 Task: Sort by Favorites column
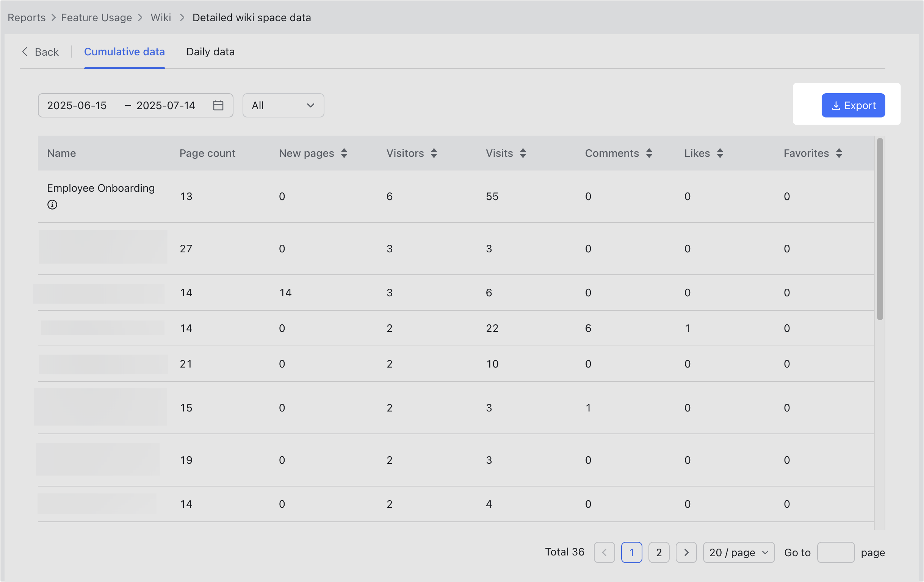[x=839, y=153]
